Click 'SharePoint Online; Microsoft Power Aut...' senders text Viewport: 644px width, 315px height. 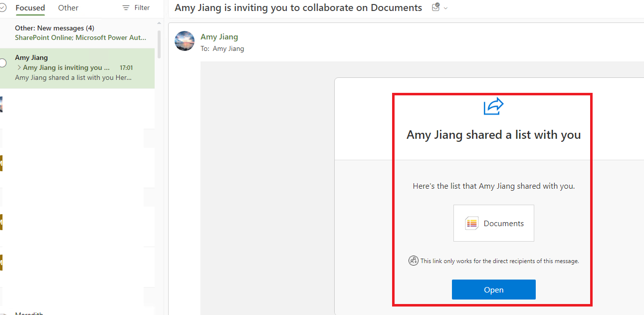(x=80, y=37)
